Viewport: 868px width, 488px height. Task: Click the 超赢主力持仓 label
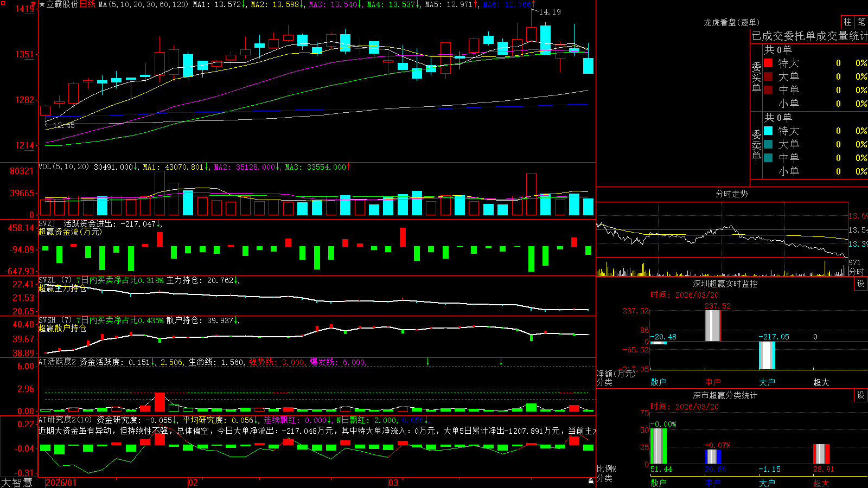(62, 288)
